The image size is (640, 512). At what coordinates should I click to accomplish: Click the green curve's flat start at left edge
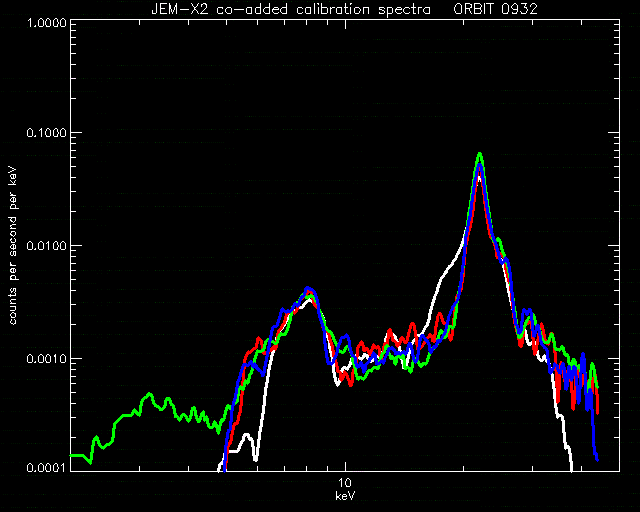78,455
